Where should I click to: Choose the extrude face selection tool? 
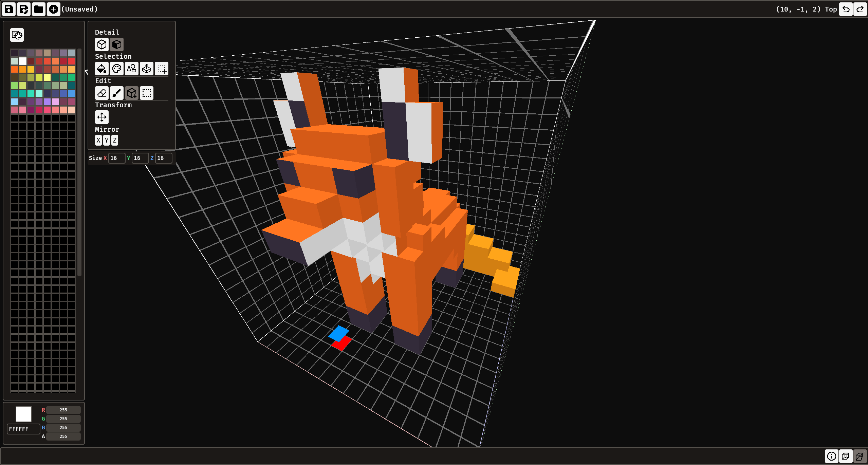(147, 69)
